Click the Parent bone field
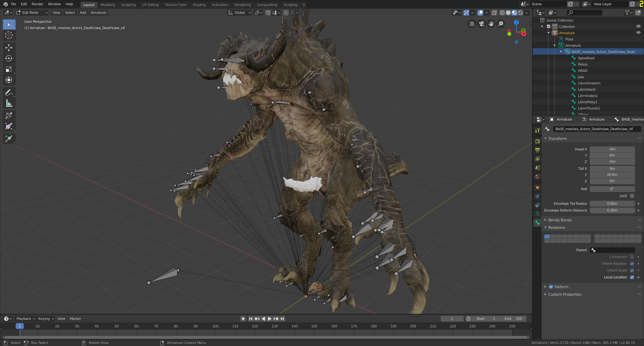This screenshot has height=346, width=644. tap(612, 250)
